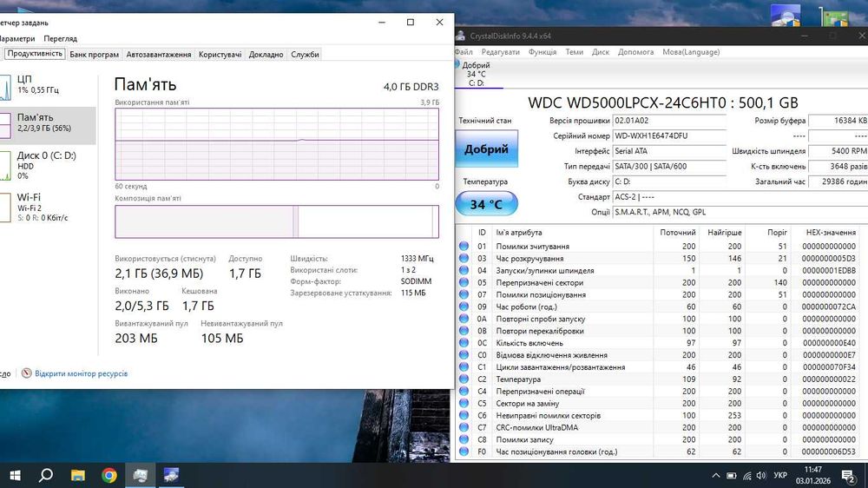Click the SATA/300 | SATA/600 transfer mode field
The height and width of the screenshot is (488, 868).
(669, 166)
